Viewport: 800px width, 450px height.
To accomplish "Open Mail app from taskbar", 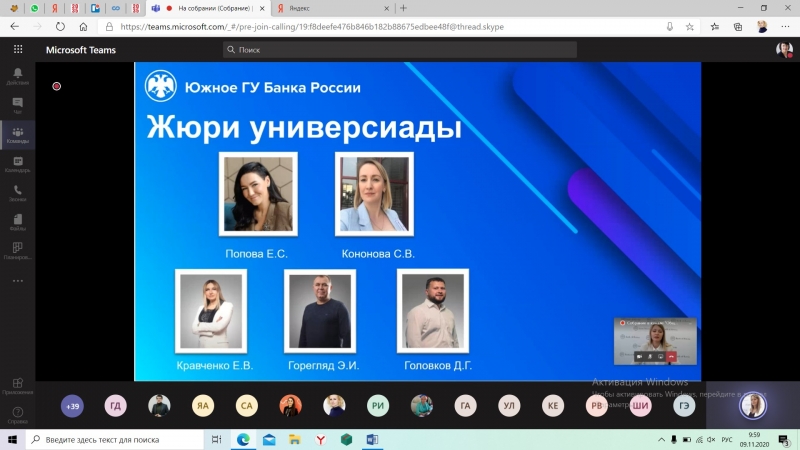I will tap(269, 439).
